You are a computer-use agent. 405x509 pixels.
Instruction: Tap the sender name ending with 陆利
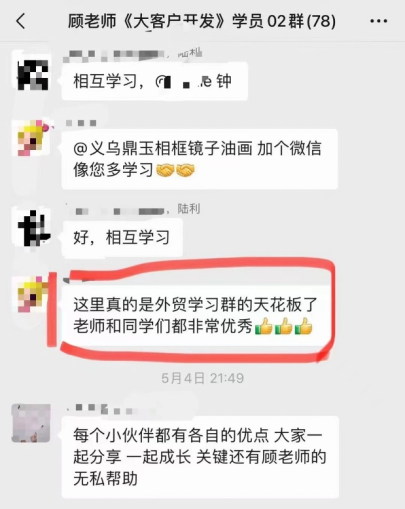[x=138, y=210]
